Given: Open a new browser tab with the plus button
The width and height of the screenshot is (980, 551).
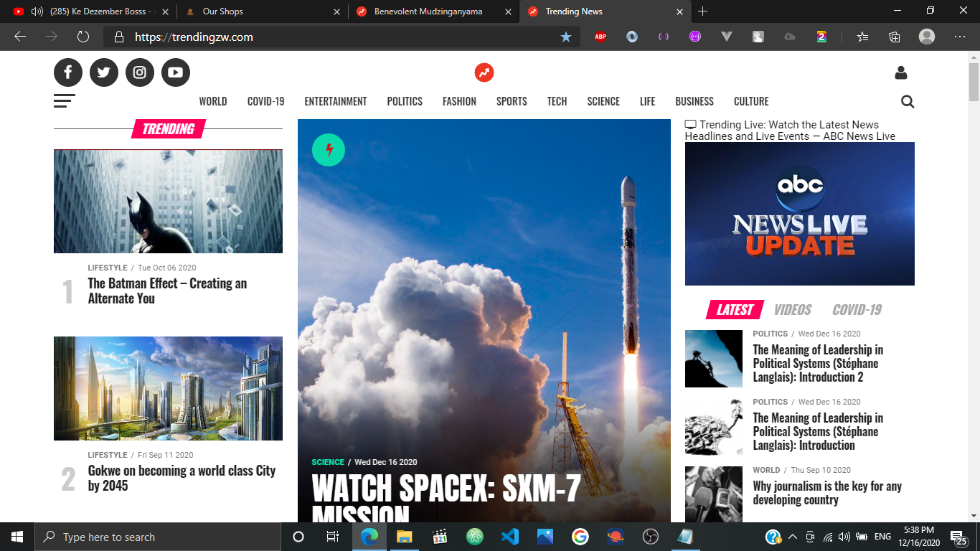Looking at the screenshot, I should click(703, 11).
